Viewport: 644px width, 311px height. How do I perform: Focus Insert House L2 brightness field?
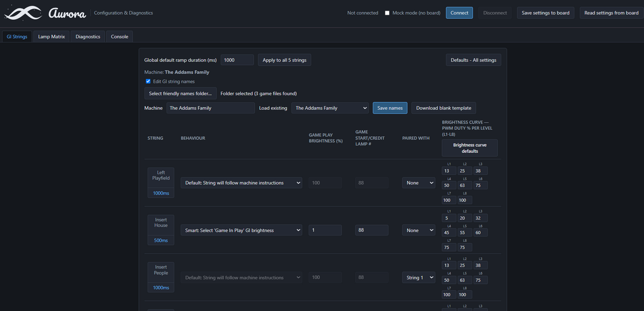tap(465, 218)
